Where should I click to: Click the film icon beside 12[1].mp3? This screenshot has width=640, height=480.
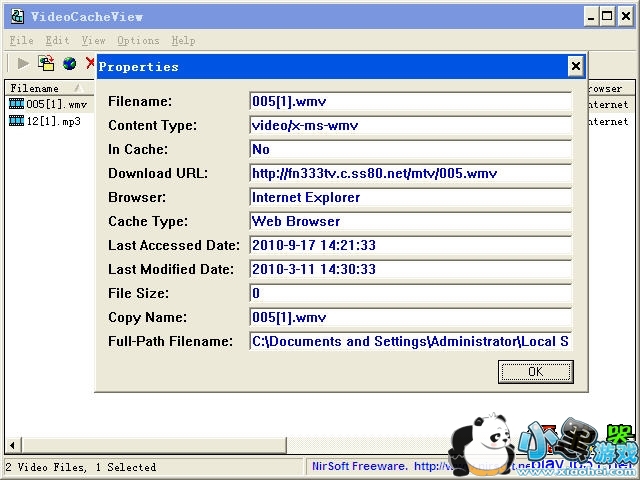pos(16,121)
